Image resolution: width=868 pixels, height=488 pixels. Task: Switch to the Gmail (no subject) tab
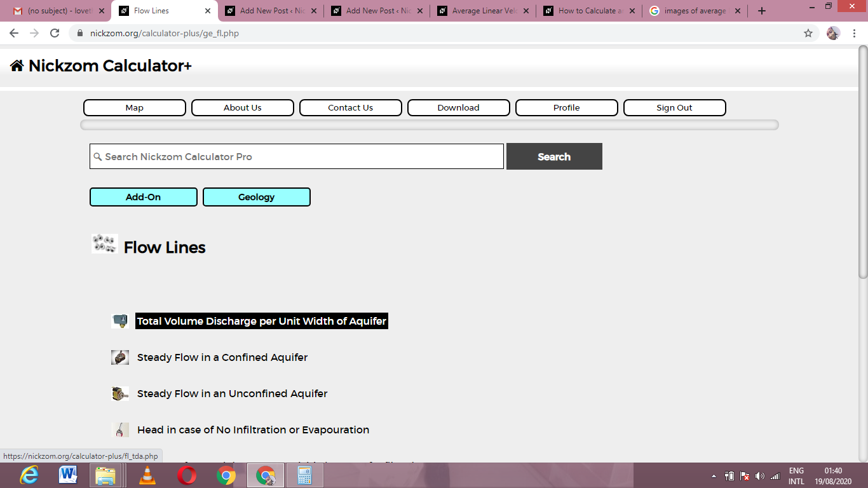click(57, 11)
